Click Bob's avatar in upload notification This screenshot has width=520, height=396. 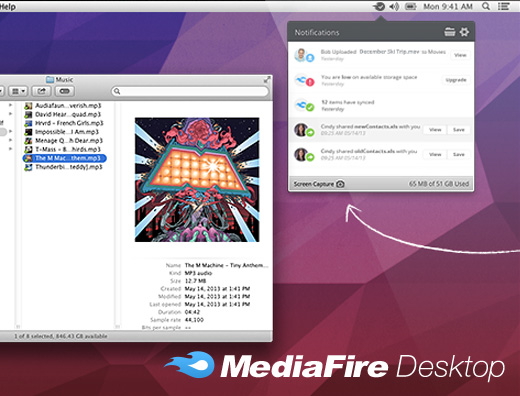point(301,54)
